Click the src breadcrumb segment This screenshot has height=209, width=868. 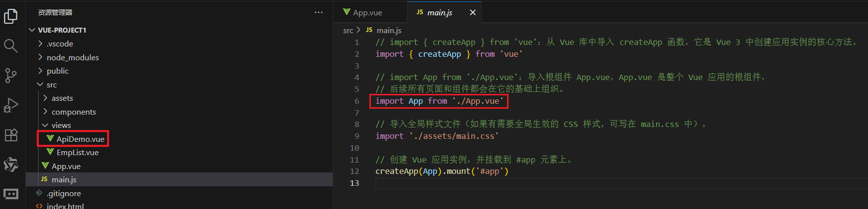[348, 31]
